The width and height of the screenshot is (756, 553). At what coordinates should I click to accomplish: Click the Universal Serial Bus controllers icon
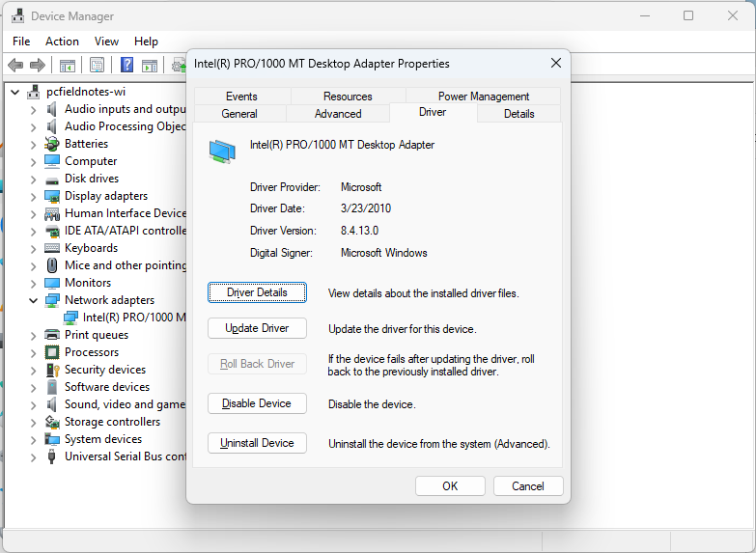tap(51, 456)
